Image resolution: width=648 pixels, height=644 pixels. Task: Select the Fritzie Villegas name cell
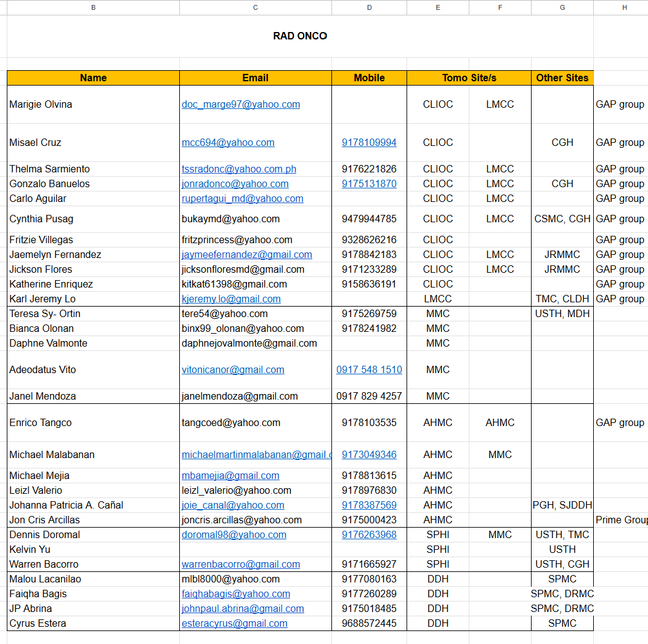[x=94, y=239]
